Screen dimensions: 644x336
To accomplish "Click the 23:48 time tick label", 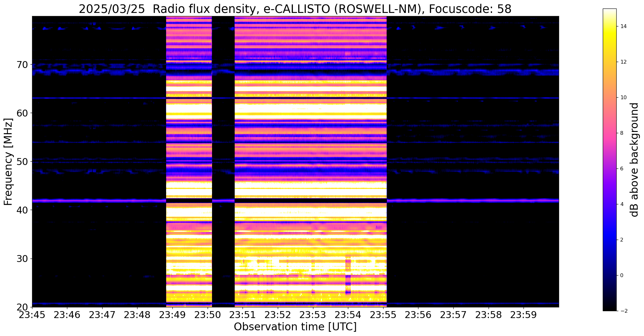I will [137, 315].
